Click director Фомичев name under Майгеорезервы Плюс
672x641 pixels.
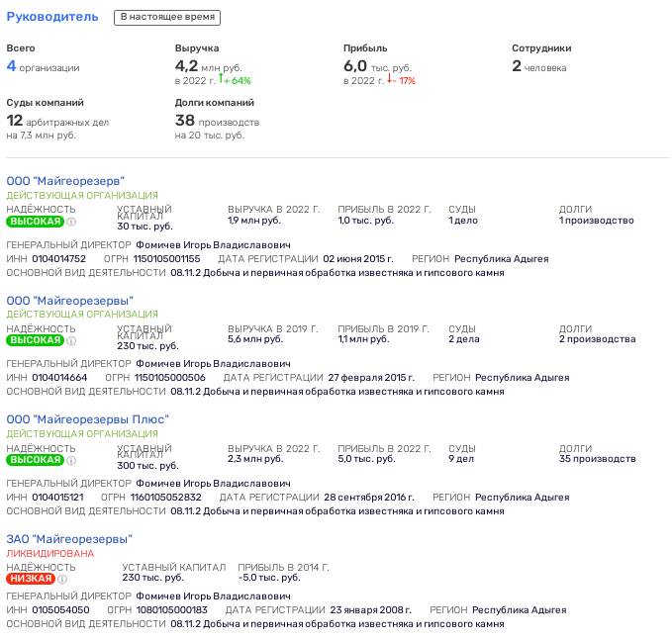click(x=213, y=484)
